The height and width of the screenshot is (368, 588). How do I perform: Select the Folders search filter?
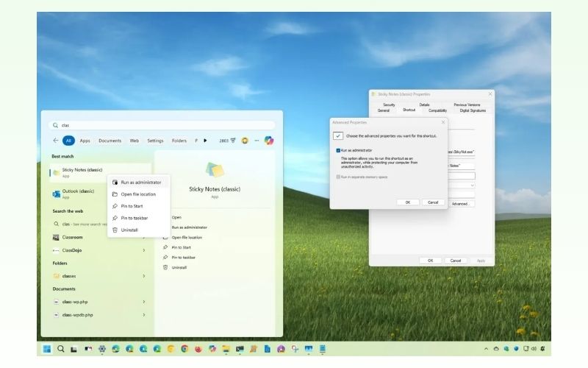tap(179, 141)
